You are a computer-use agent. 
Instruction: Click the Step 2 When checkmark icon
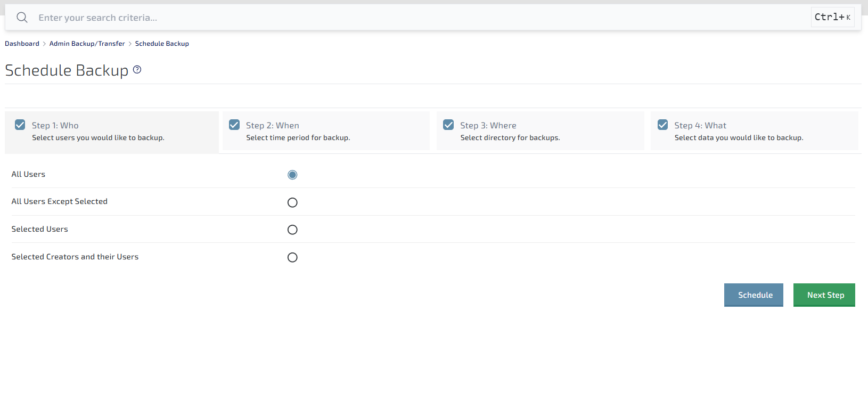coord(234,125)
